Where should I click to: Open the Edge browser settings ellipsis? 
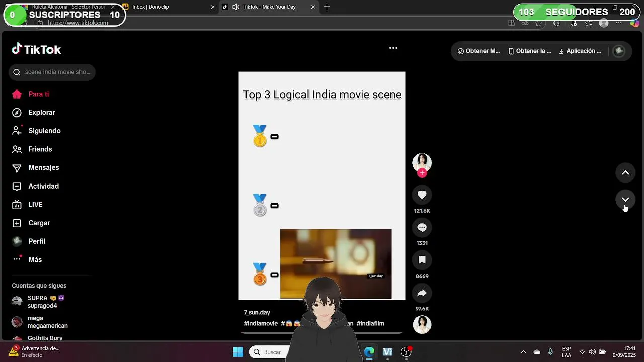[619, 23]
